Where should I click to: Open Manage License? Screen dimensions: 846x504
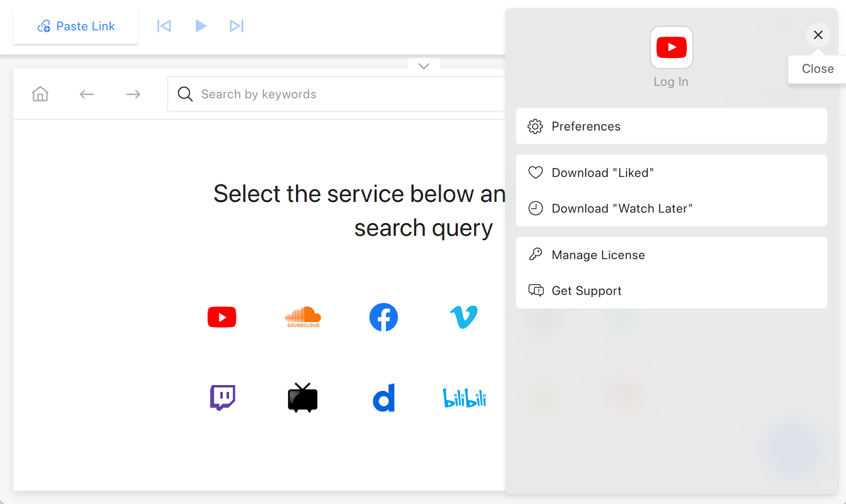coord(672,255)
